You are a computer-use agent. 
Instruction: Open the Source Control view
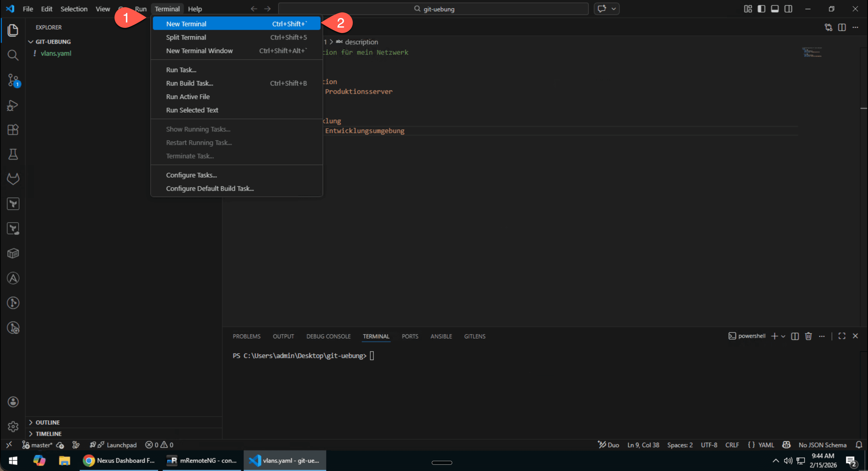pos(13,80)
